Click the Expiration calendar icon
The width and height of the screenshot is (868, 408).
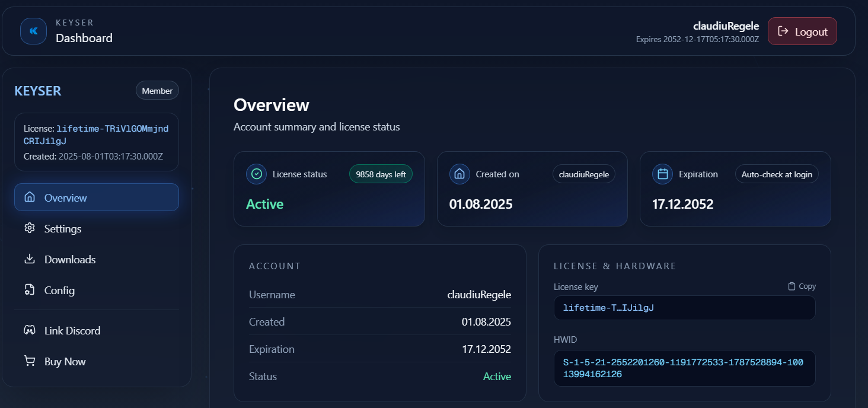(x=663, y=174)
